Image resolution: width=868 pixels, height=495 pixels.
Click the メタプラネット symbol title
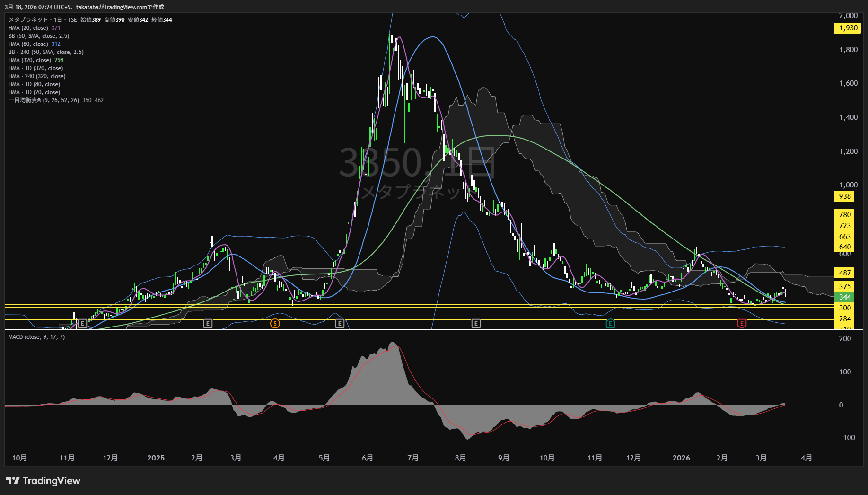click(28, 20)
